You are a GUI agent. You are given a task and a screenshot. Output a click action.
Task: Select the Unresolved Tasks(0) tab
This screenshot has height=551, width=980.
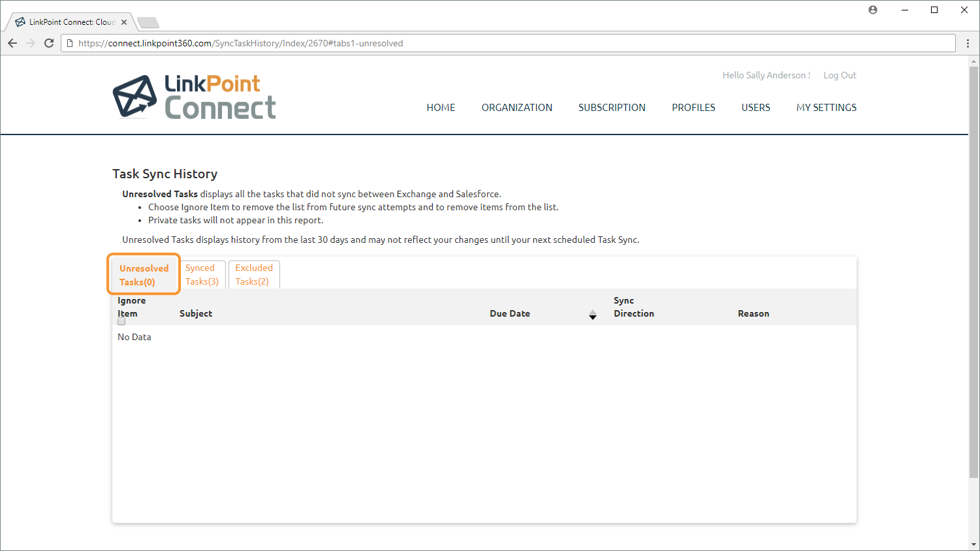[x=144, y=275]
